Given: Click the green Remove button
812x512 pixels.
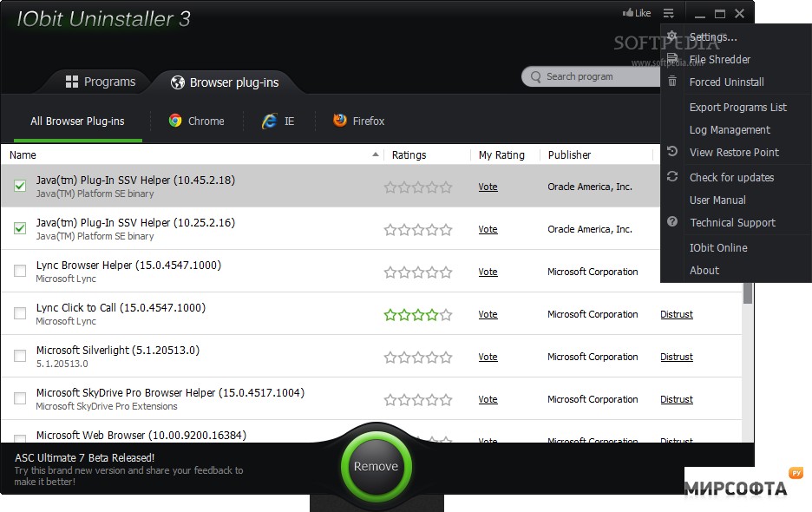Looking at the screenshot, I should (x=376, y=466).
